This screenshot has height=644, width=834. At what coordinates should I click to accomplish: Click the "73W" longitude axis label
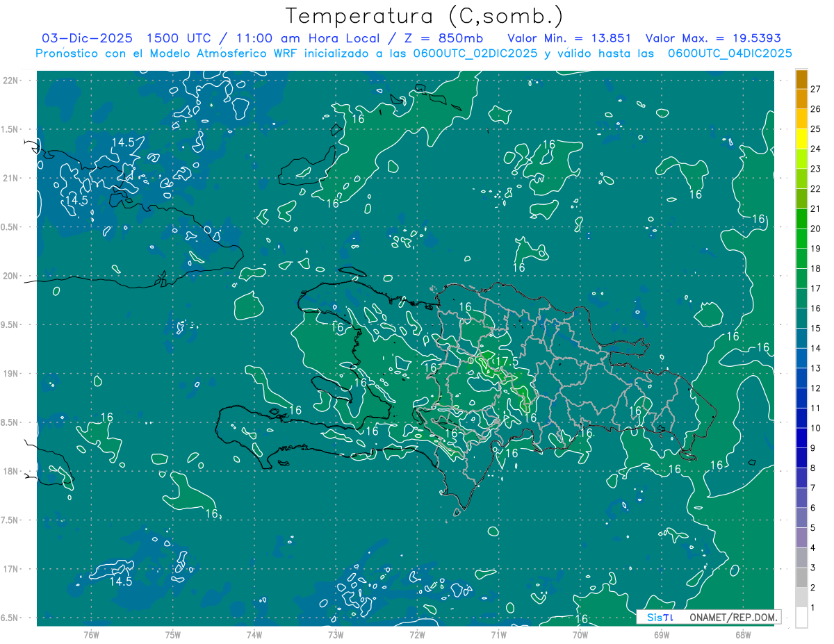click(x=336, y=635)
